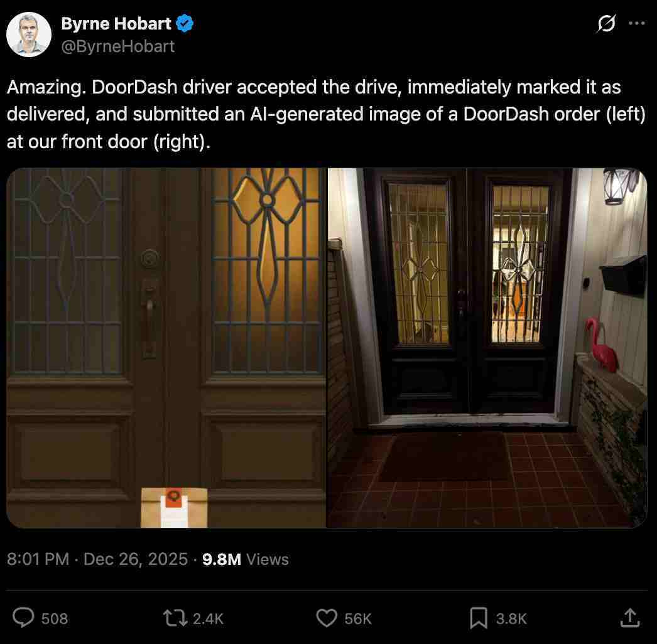Click the 3.8K bookmarks count

511,618
